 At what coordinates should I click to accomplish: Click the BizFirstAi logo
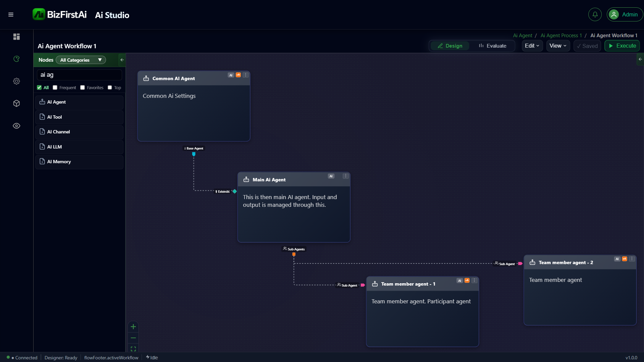click(60, 14)
